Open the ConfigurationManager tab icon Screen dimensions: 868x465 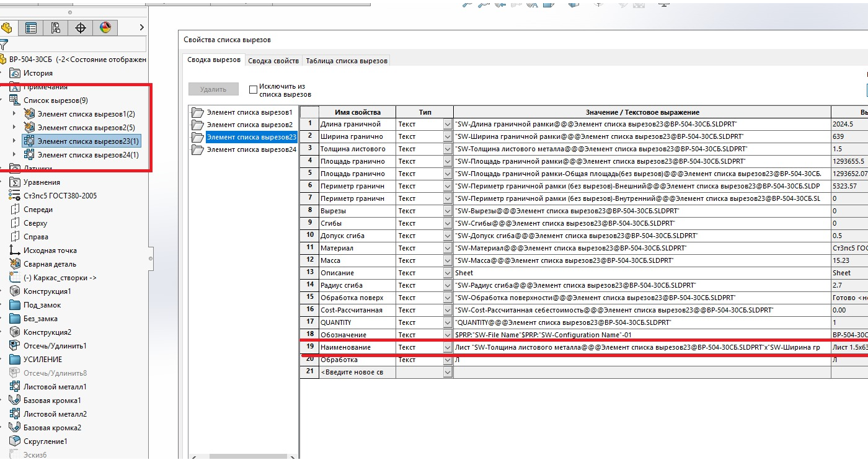point(56,28)
